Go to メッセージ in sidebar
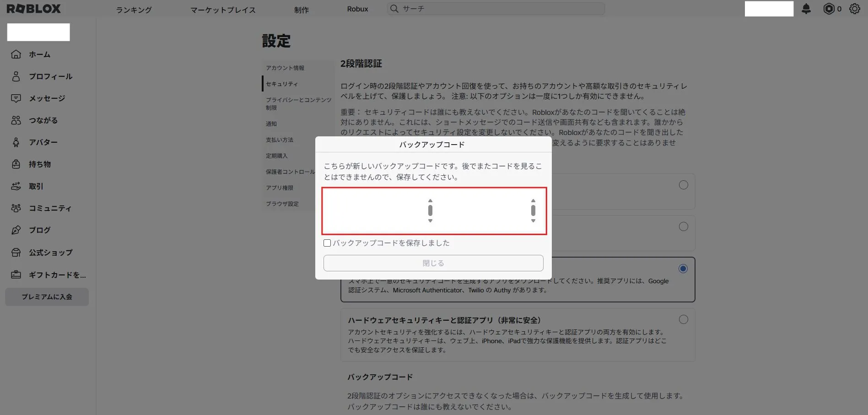Viewport: 868px width, 415px height. 47,98
